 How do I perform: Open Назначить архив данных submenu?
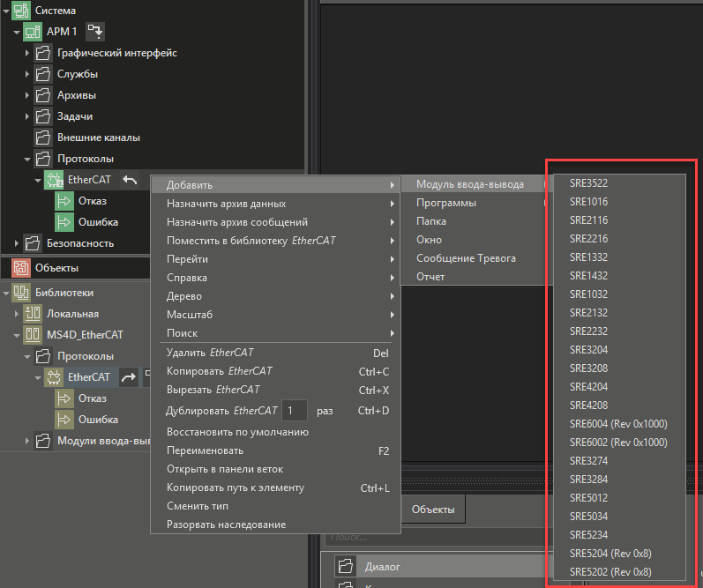(275, 204)
